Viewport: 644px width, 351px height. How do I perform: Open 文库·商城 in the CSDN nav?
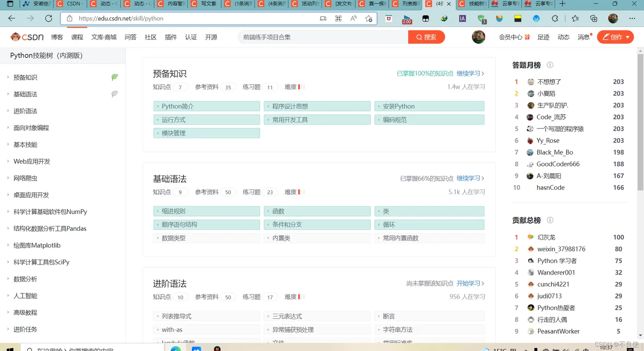[x=104, y=37]
